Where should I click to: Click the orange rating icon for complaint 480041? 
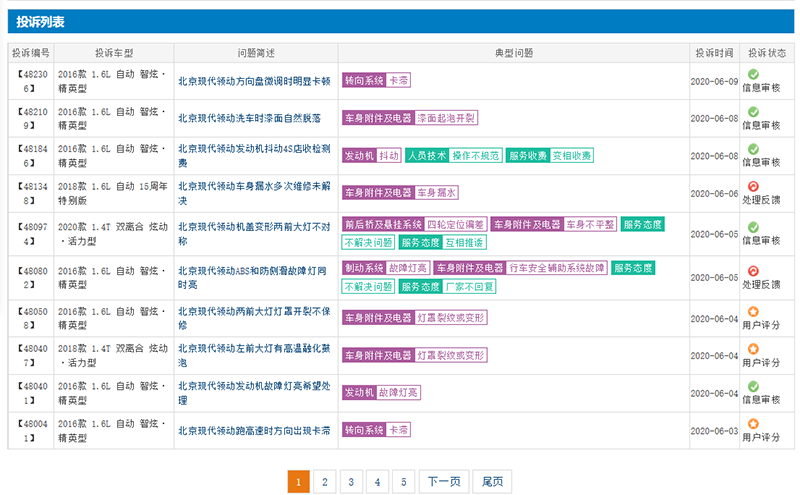[x=753, y=423]
